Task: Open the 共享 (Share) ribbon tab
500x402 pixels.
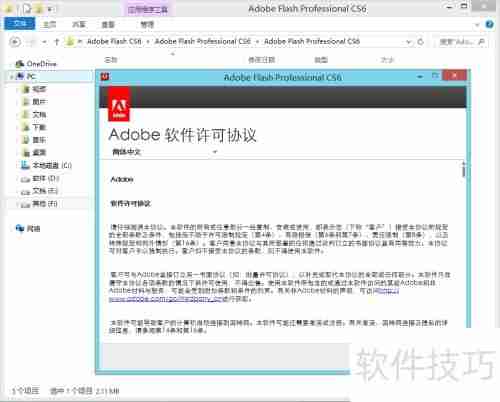Action: point(79,24)
